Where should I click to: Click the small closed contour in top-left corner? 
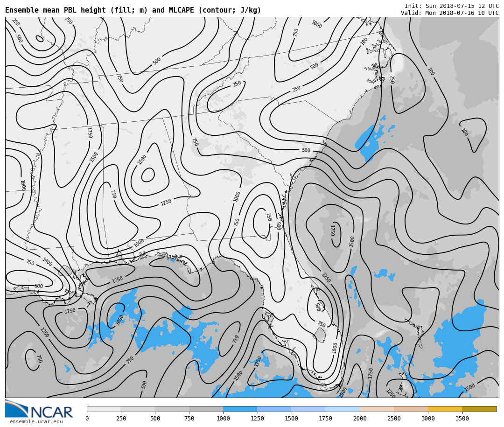40,39
